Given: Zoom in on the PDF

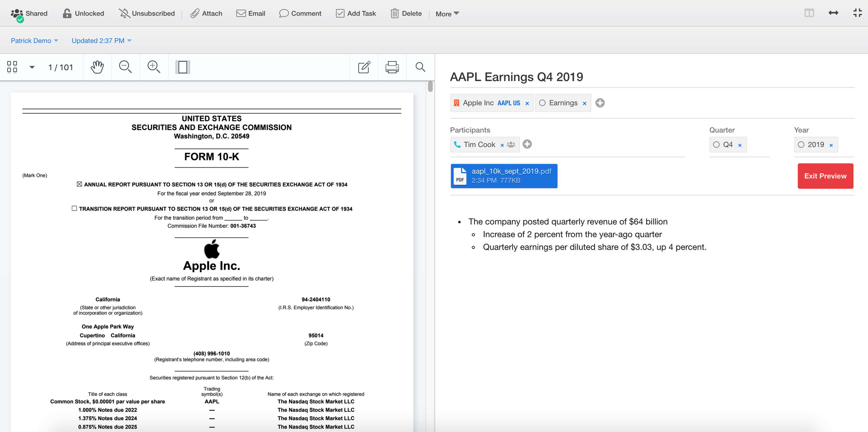Looking at the screenshot, I should 154,67.
